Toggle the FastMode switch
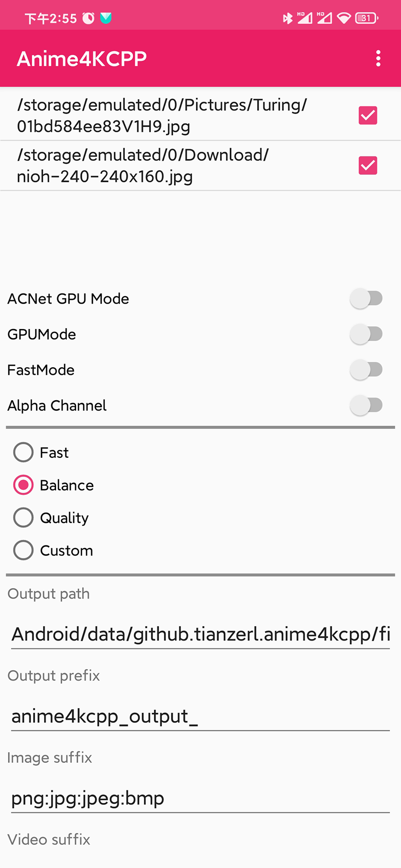This screenshot has width=401, height=868. [366, 370]
